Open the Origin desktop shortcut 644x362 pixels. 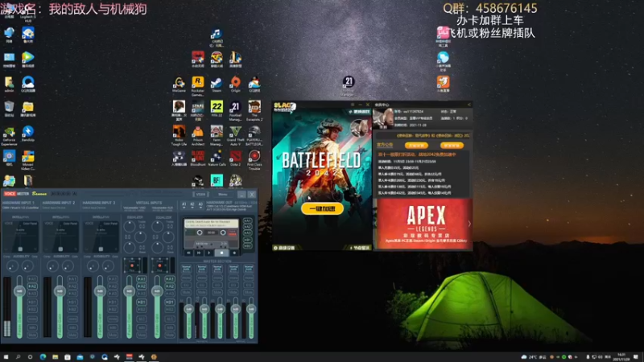click(235, 84)
